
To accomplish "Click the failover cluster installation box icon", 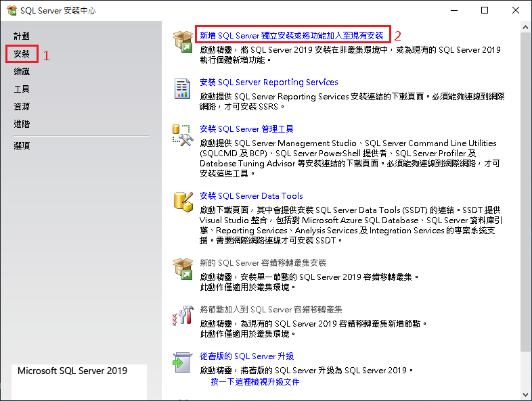I will click(183, 269).
